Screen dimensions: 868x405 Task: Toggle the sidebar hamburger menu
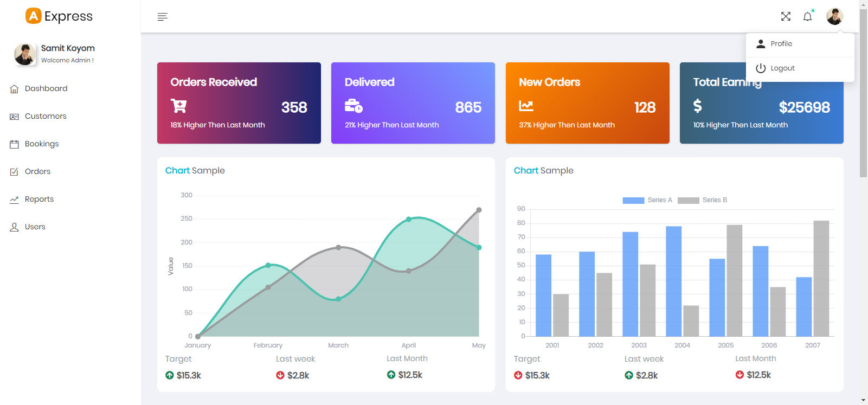click(162, 17)
